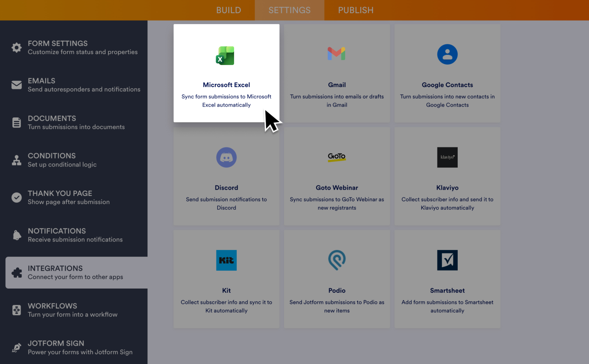Click the Microsoft Excel icon
This screenshot has height=364, width=589.
tap(225, 56)
